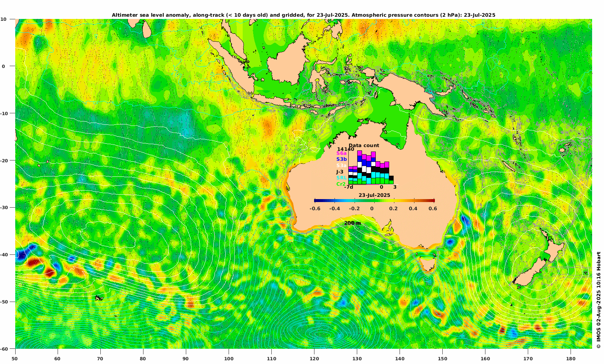Click the longitude axis label "80"
The width and height of the screenshot is (604, 364).
point(143,359)
